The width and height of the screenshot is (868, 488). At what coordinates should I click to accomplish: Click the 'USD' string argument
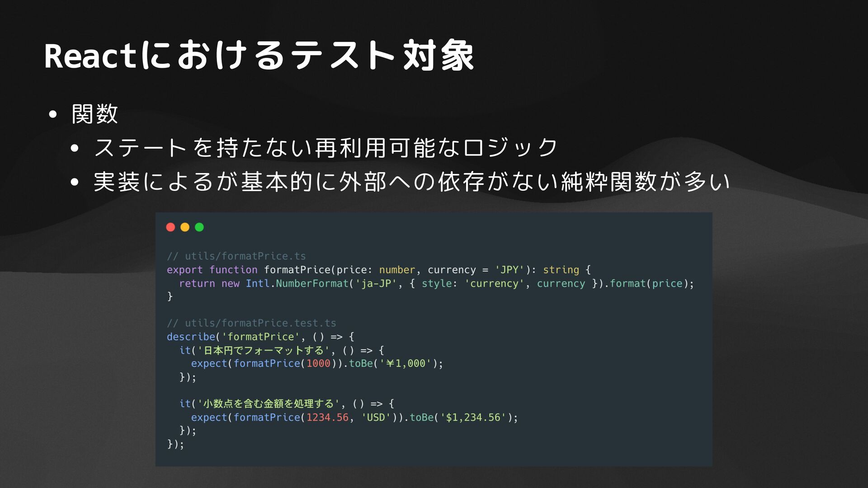(375, 417)
